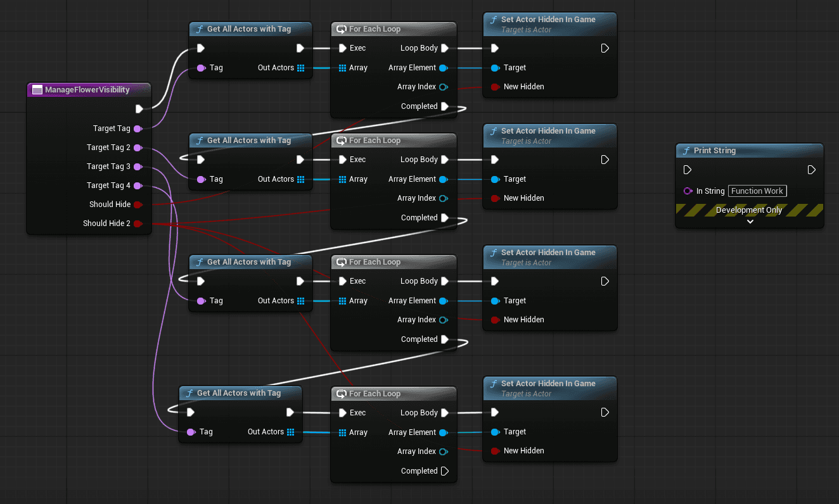Click the purple Tag pin on the bottom Get All Actors with Tag
839x504 pixels.
190,432
